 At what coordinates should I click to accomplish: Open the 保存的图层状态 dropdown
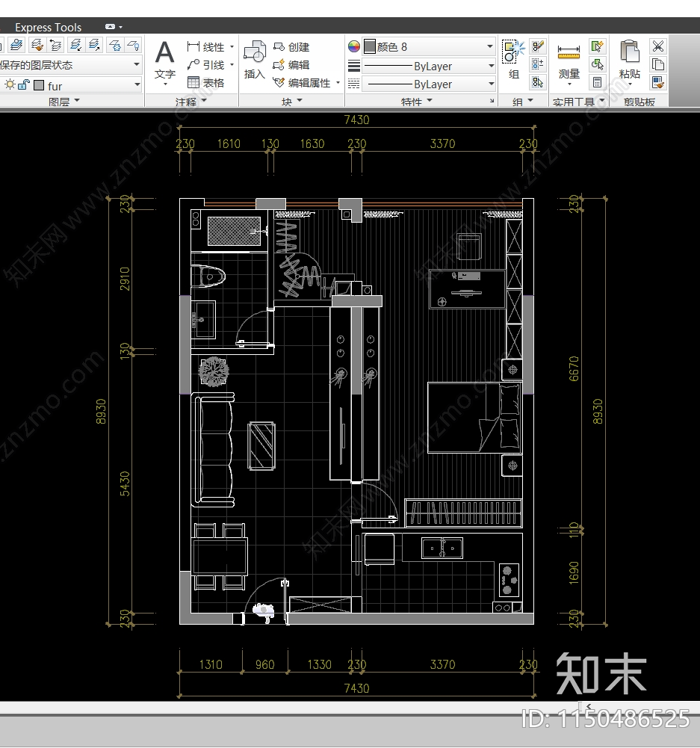(x=135, y=64)
